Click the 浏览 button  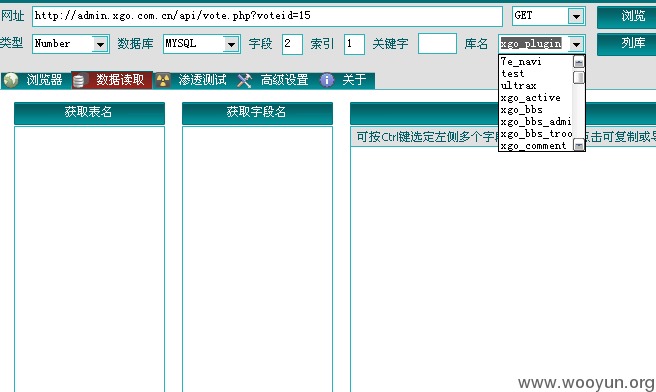coord(628,17)
